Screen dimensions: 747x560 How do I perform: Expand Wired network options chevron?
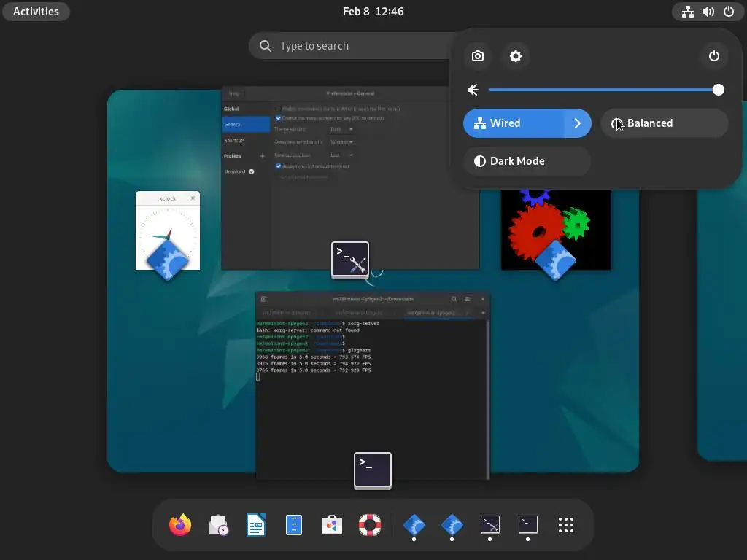[578, 123]
